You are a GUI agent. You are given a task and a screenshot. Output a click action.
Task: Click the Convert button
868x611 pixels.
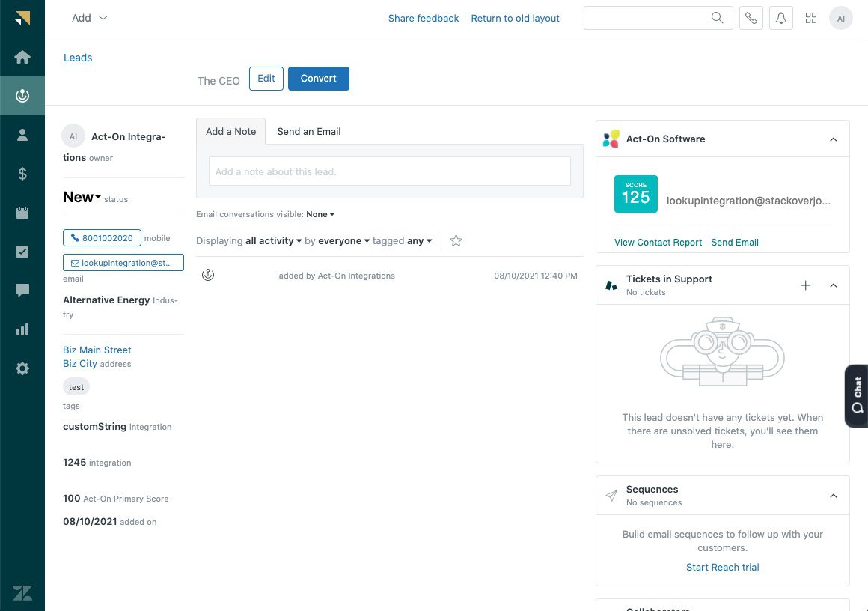click(x=318, y=78)
